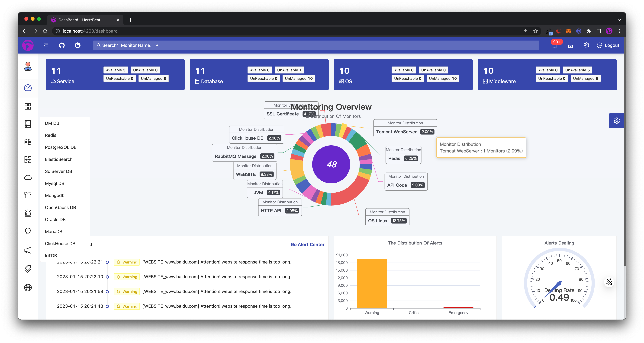Image resolution: width=644 pixels, height=343 pixels.
Task: Click the dashboard gauge sidebar icon
Action: (28, 88)
